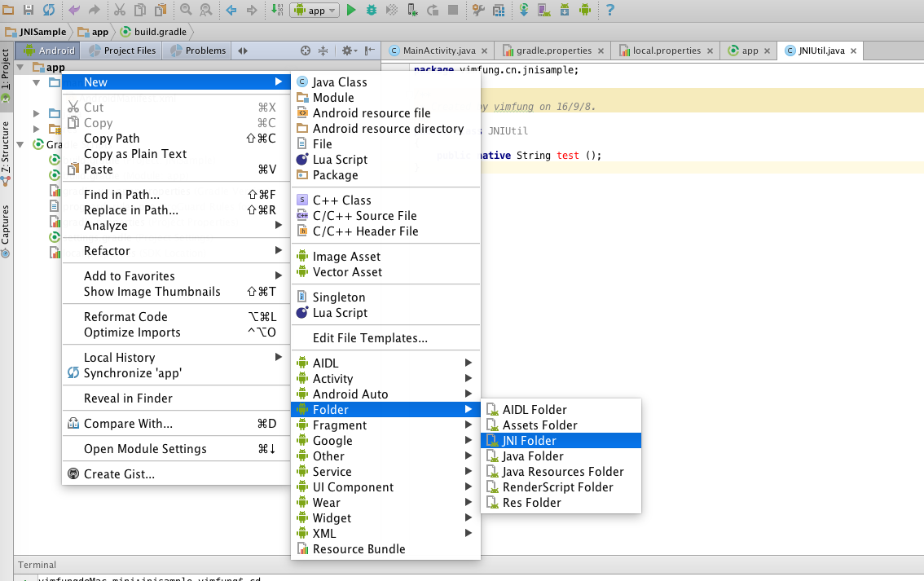Click scroll-from-source target icon in project panel
Viewport: 924px width, 581px height.
click(306, 51)
